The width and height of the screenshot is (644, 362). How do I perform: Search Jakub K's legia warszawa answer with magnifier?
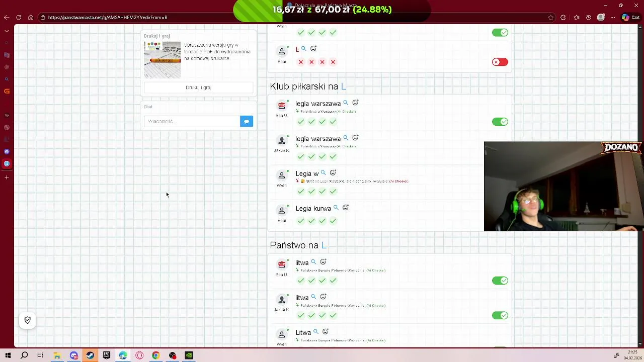(x=346, y=138)
